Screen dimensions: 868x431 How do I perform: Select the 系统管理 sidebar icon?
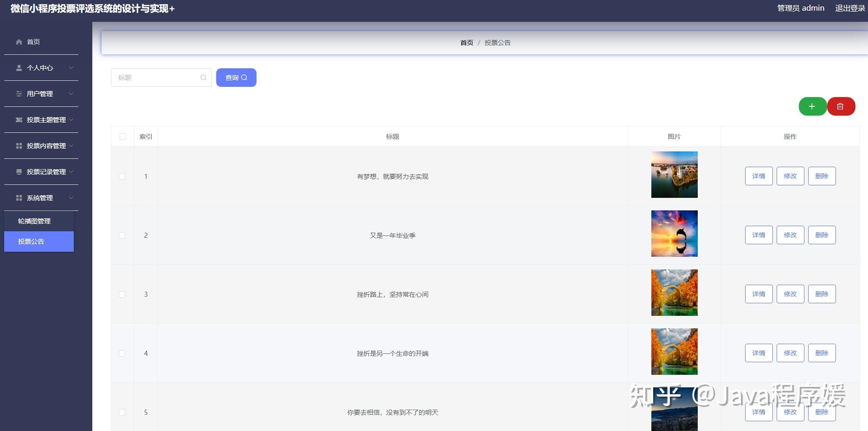tap(19, 198)
